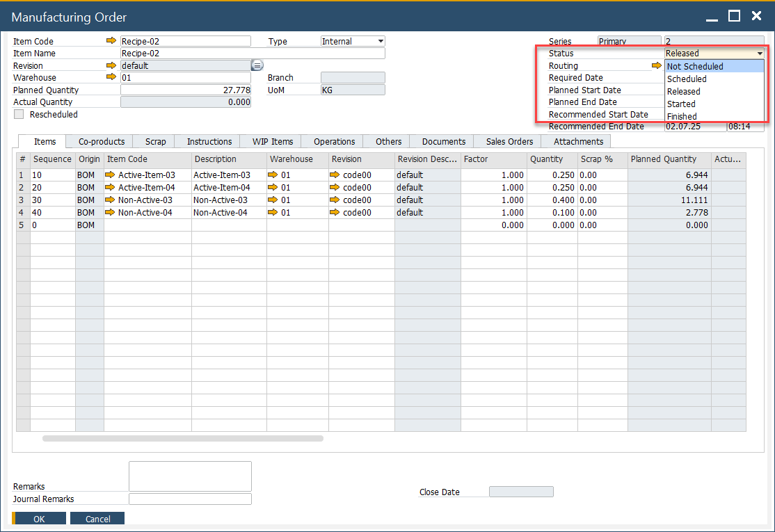The image size is (775, 532).
Task: Choose Not Scheduled status option
Action: [x=695, y=67]
